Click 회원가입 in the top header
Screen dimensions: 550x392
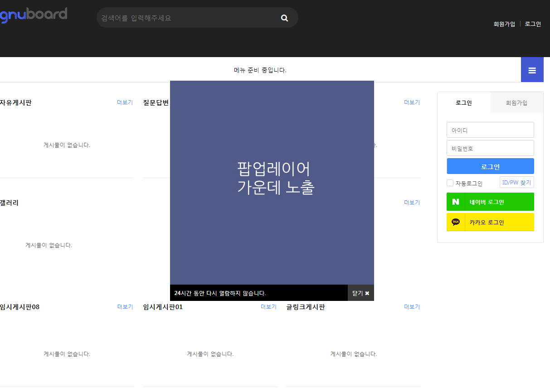point(504,24)
